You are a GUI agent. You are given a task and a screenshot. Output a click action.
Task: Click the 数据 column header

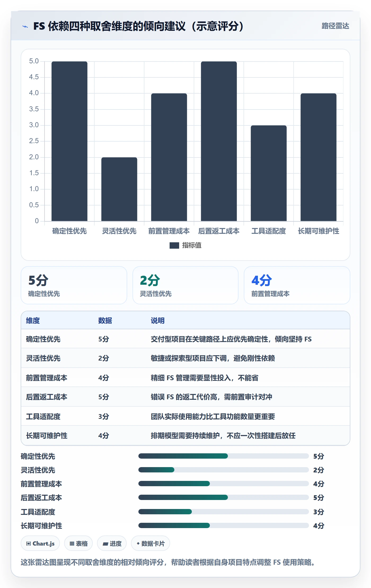coord(105,321)
